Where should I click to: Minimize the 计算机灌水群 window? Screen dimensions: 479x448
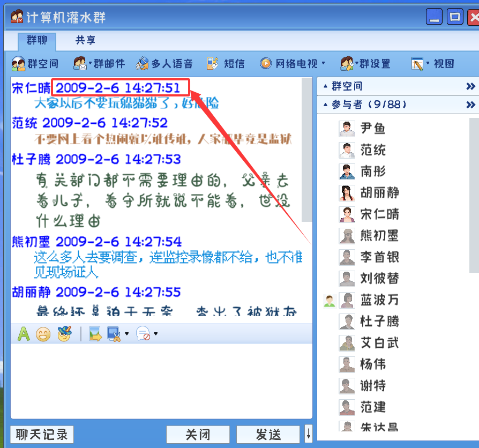click(x=434, y=17)
